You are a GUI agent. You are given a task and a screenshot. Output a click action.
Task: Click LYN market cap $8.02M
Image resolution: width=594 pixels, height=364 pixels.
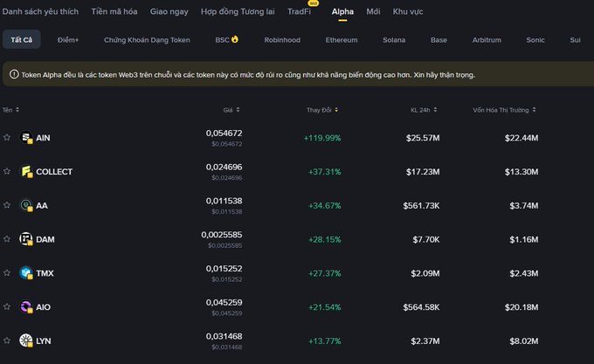(524, 341)
